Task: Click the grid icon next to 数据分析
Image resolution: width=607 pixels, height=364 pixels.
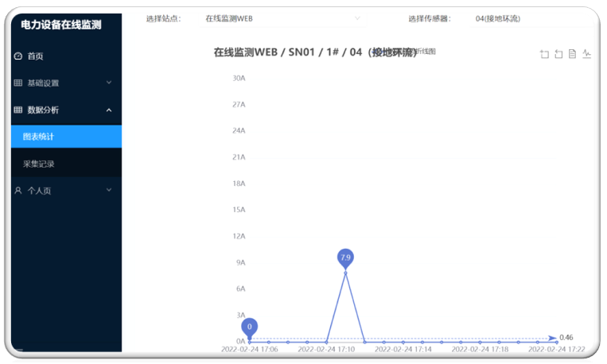Action: pos(18,110)
